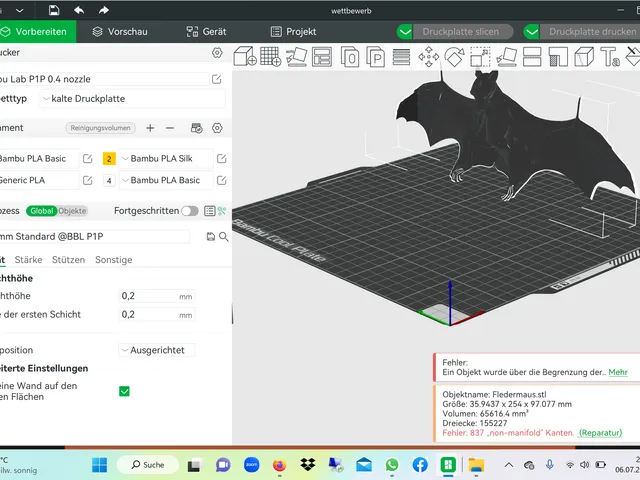Click the Arrange all objects icon

pos(322,57)
